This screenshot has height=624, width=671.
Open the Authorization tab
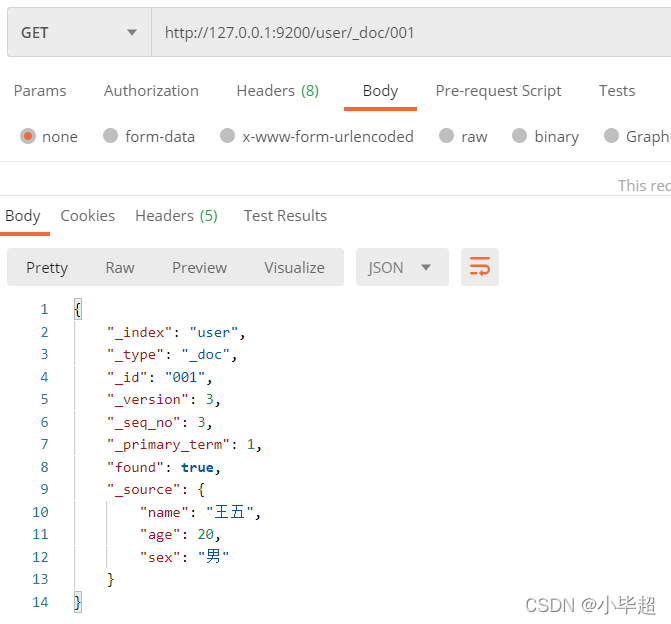pos(151,91)
